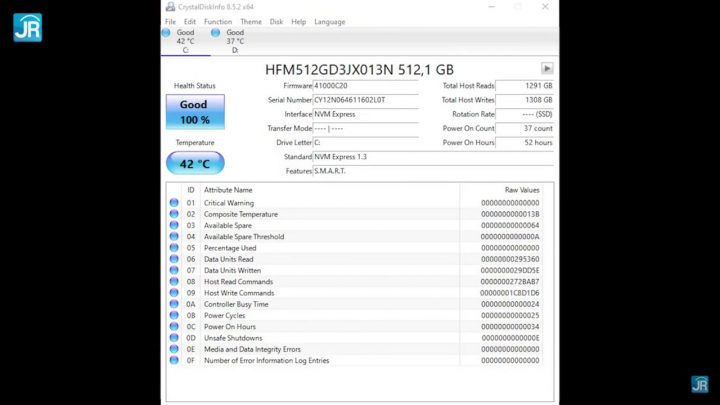
Task: Click the blue status orb for drive C:
Action: point(166,33)
